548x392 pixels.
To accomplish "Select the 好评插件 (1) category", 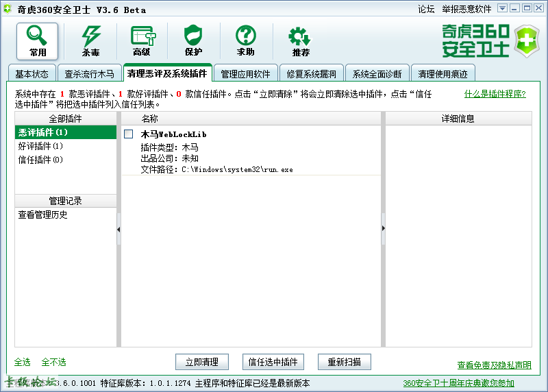I will tap(66, 146).
